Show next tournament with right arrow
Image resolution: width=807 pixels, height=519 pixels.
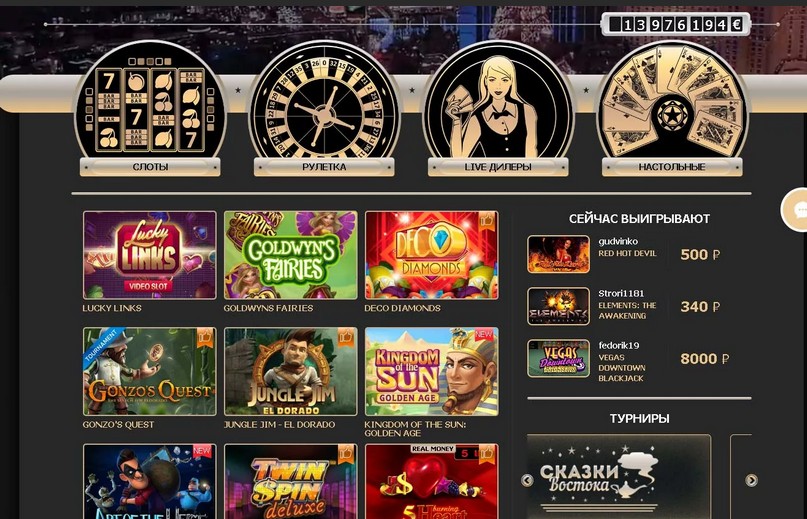point(751,480)
